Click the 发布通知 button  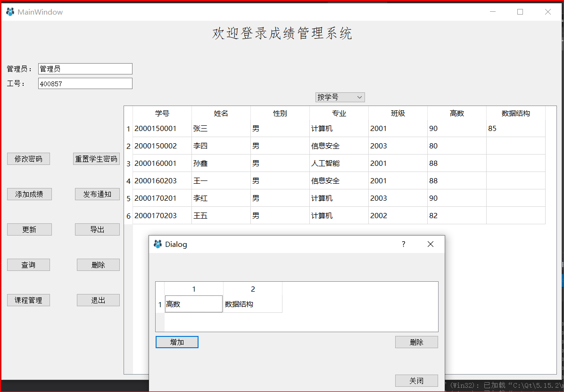[x=97, y=194]
